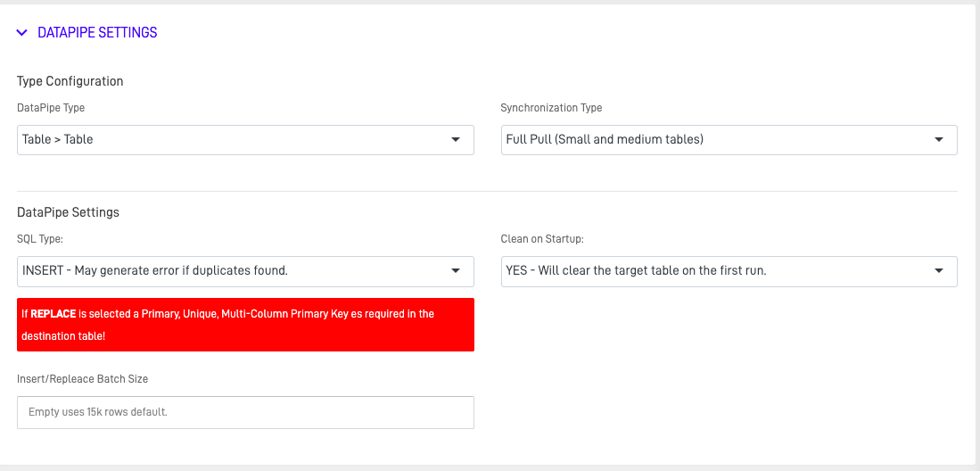Click the Insert/Repleace Batch Size label

coord(83,379)
